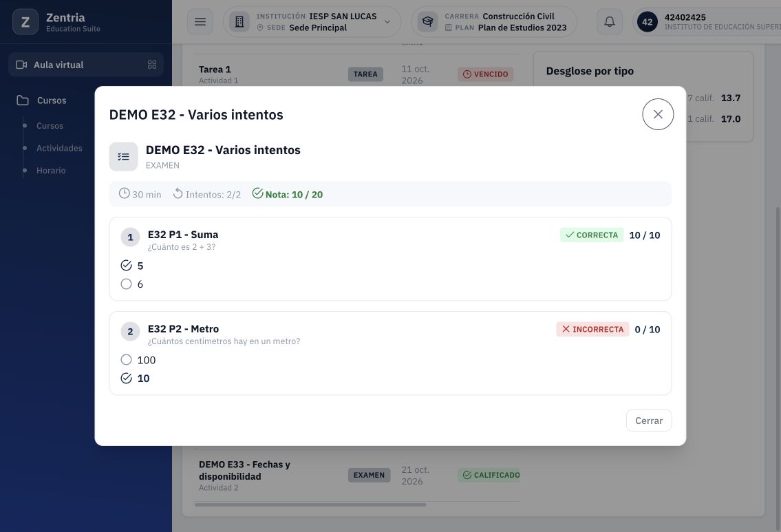Click the grid icon beside Aula virtual

[152, 65]
